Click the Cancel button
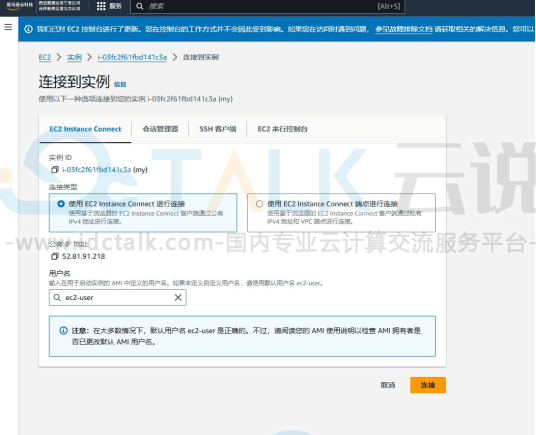 coord(388,385)
